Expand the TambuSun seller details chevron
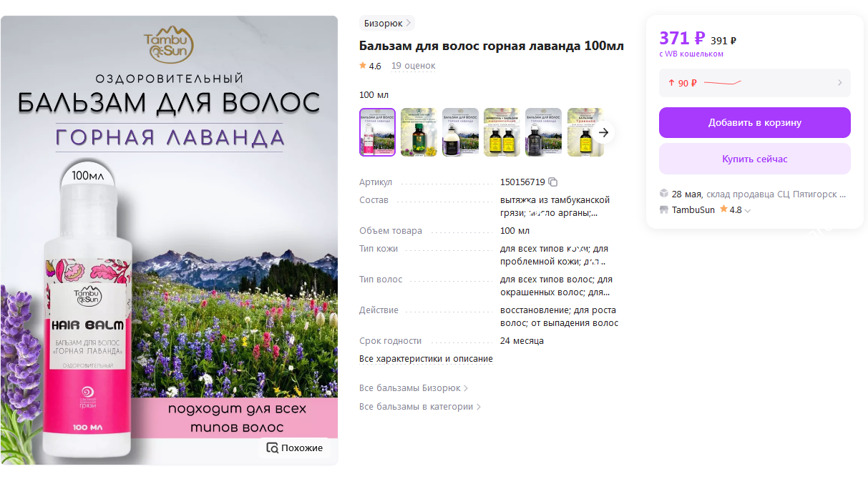The height and width of the screenshot is (479, 868). [x=748, y=211]
